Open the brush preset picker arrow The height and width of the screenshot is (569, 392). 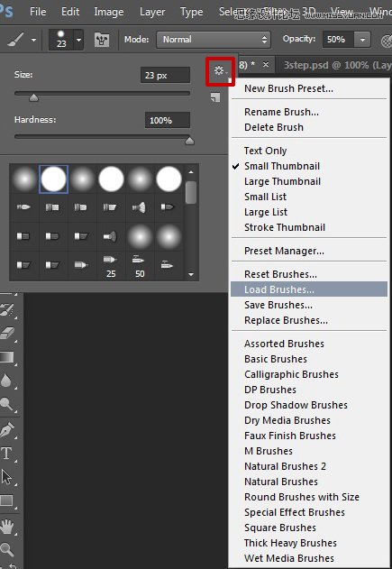(78, 40)
